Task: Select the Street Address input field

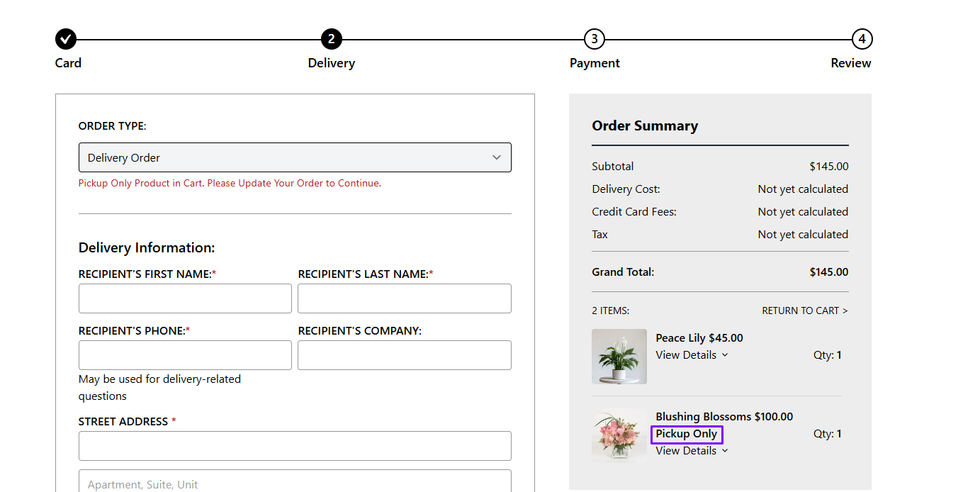Action: [x=295, y=446]
